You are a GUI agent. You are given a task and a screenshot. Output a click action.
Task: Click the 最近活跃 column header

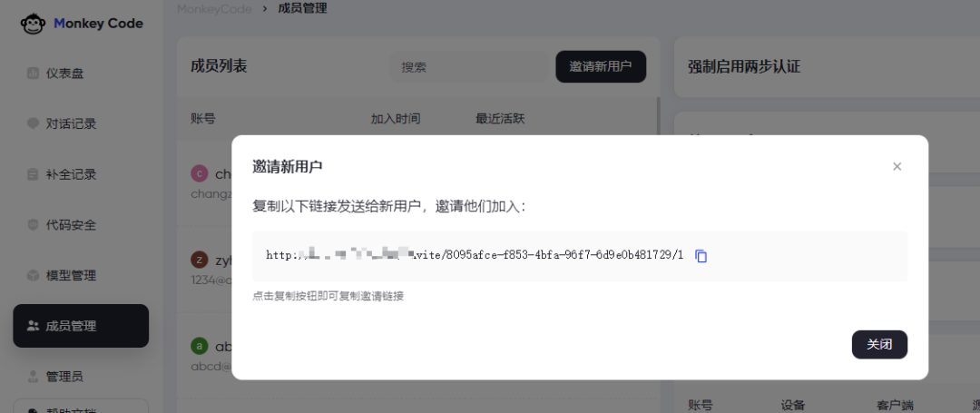pyautogui.click(x=500, y=118)
